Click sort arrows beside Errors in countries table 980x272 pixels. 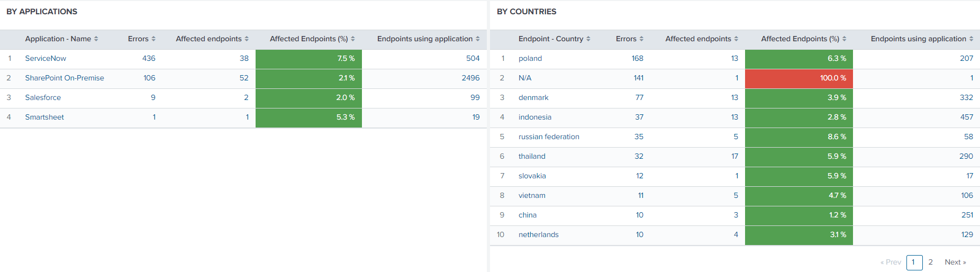click(x=641, y=39)
